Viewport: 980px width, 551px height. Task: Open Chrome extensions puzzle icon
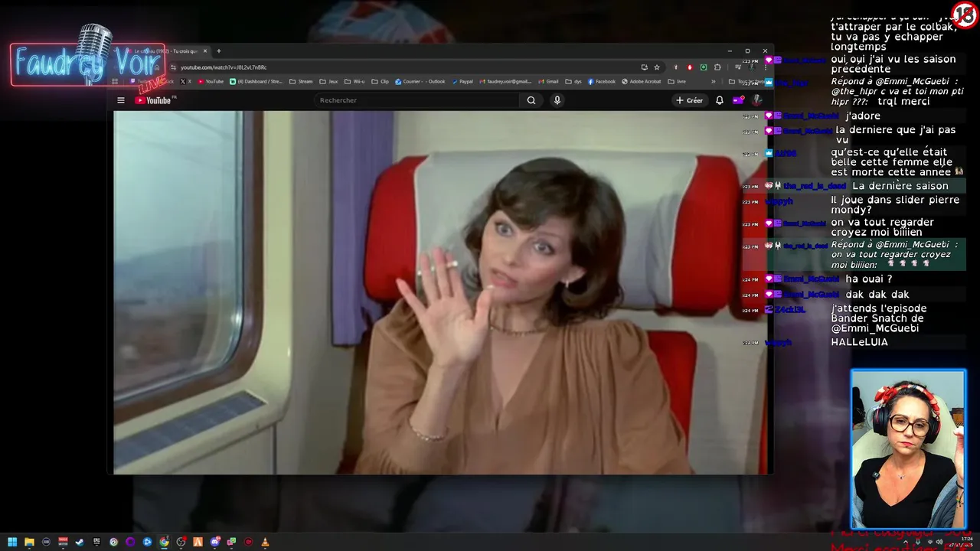(x=717, y=67)
